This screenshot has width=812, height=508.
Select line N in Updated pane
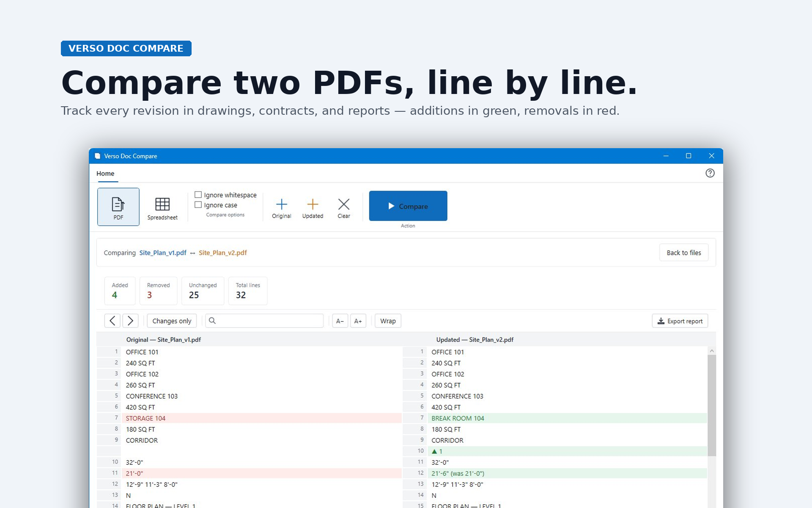click(568, 495)
